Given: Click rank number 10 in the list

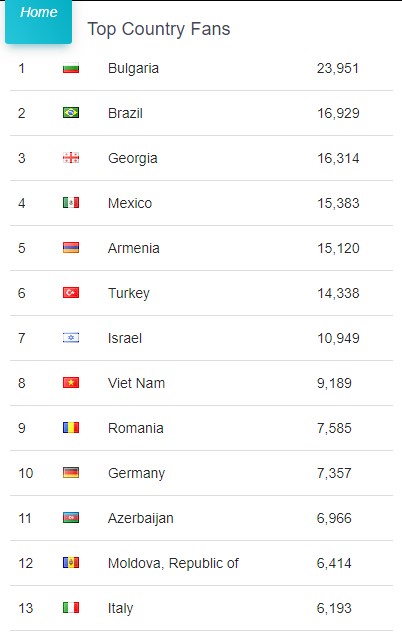Looking at the screenshot, I should (25, 473).
